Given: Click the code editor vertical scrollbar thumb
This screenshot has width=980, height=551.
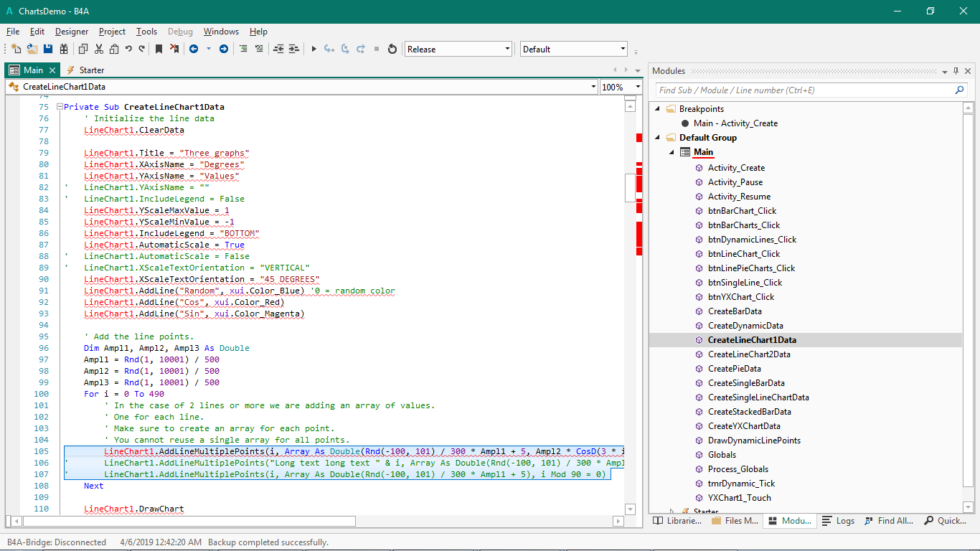Looking at the screenshot, I should 630,188.
